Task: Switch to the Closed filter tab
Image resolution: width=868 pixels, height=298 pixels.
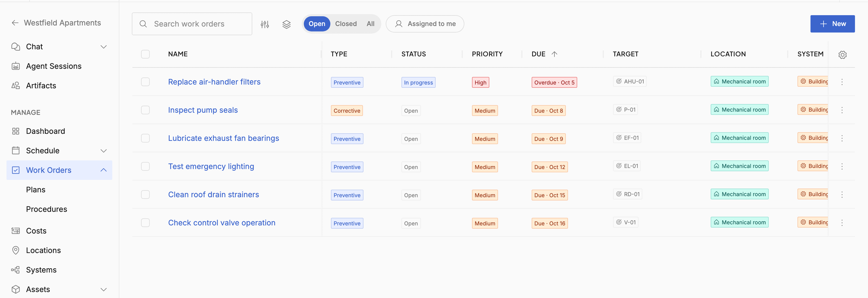Action: [346, 24]
